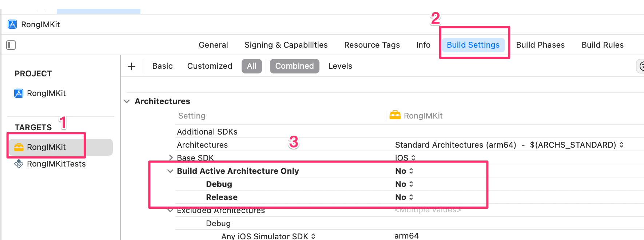
Task: Switch to the Build Rules tab
Action: (603, 45)
